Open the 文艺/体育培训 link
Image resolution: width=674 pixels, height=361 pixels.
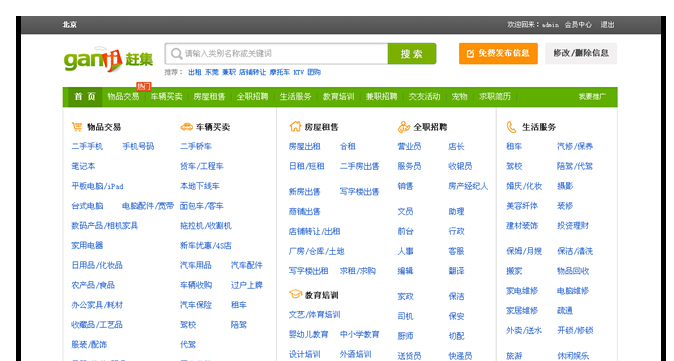315,315
